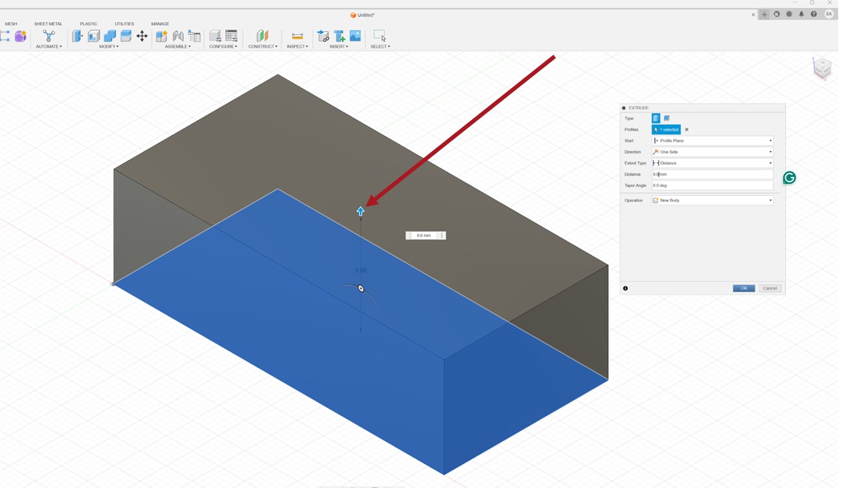Clear the selected profiles with X
Image resolution: width=868 pixels, height=488 pixels.
click(x=686, y=129)
